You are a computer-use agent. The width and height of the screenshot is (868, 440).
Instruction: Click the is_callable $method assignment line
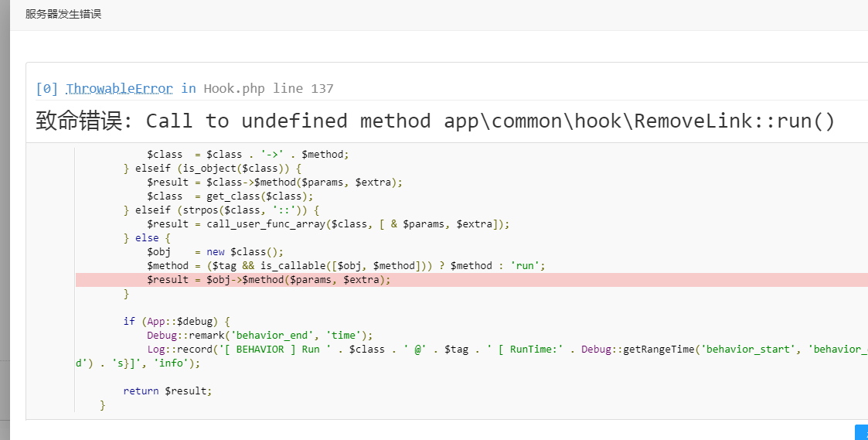click(345, 266)
